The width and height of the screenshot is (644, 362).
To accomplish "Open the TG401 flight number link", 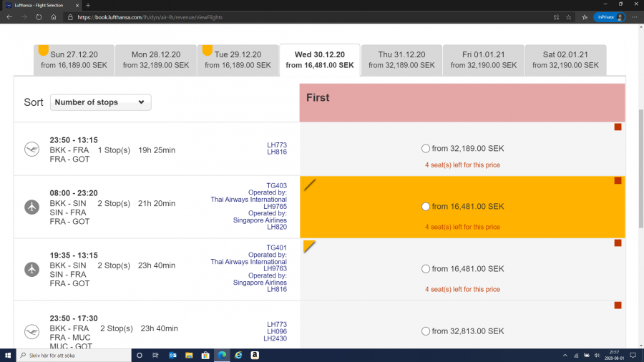I will [276, 248].
